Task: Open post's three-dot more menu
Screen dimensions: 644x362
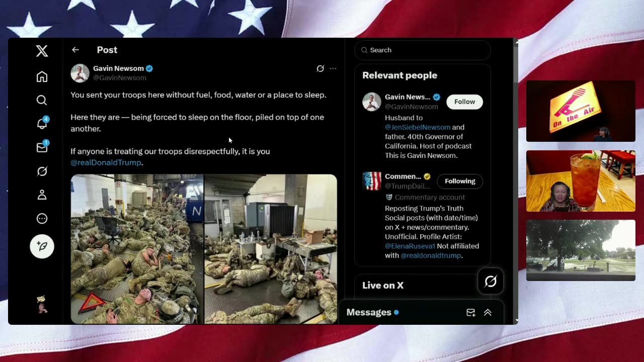Action: click(x=333, y=68)
